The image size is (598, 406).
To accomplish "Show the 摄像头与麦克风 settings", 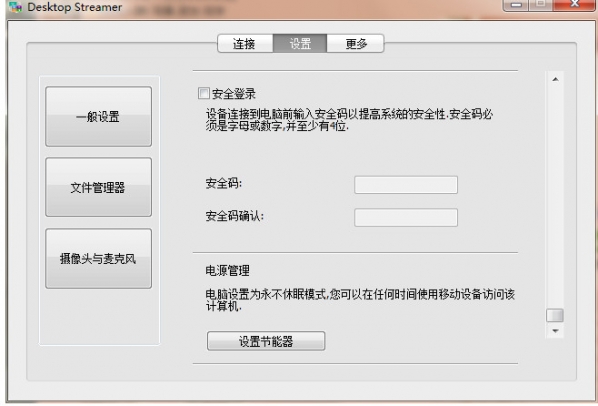I will coord(98,258).
